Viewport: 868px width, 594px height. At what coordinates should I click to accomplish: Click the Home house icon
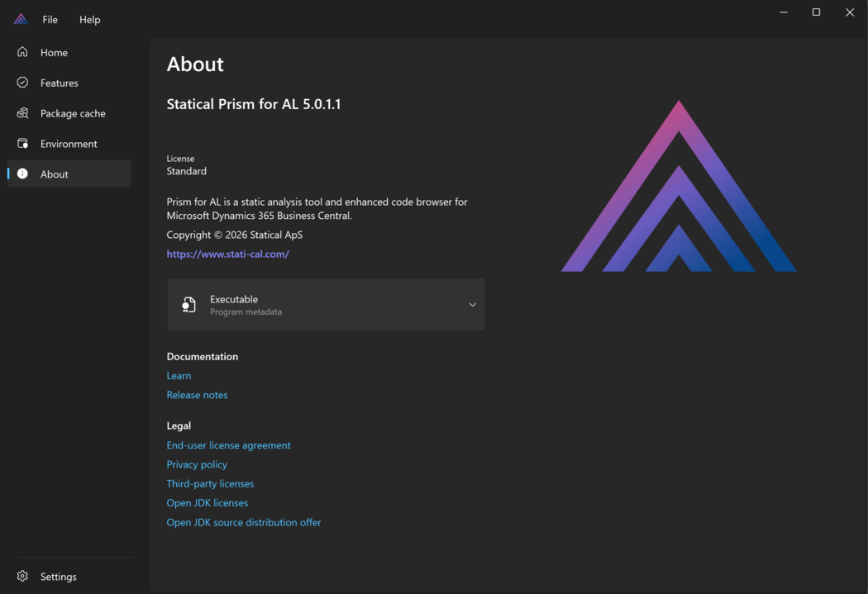pos(22,52)
